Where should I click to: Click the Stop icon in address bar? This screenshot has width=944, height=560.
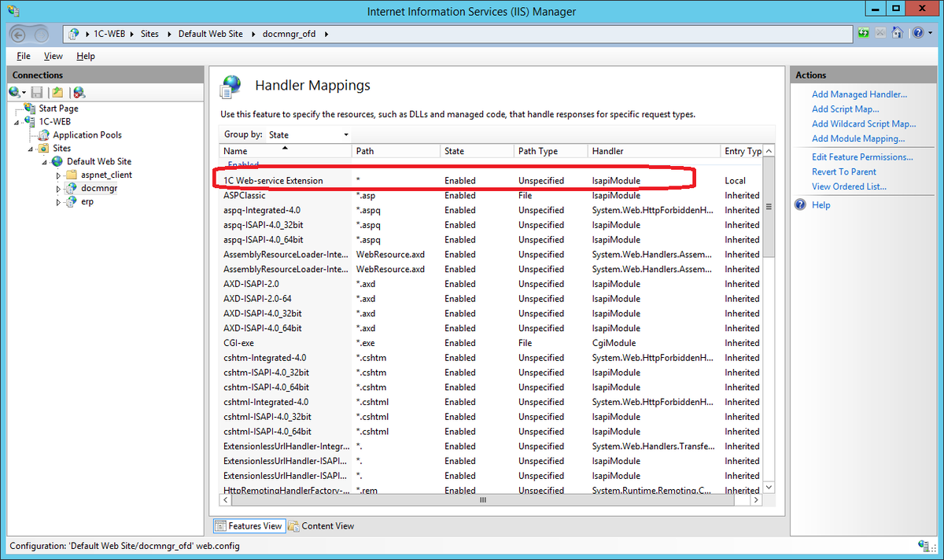880,33
